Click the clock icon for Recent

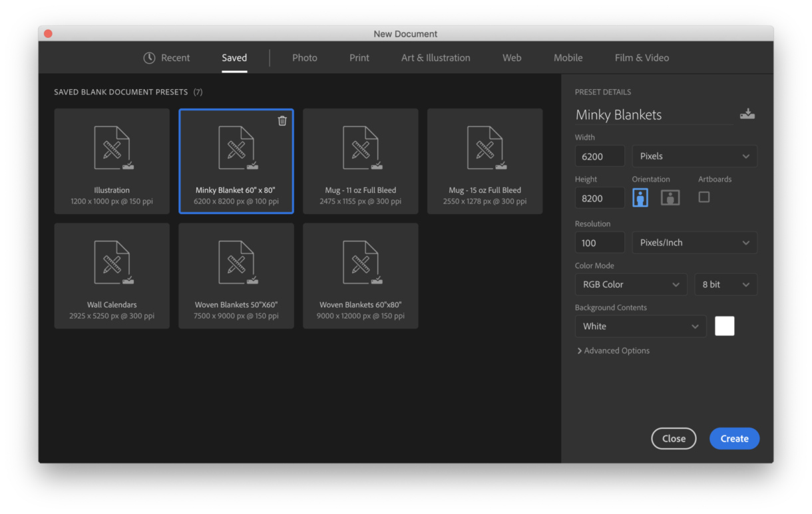click(x=150, y=58)
